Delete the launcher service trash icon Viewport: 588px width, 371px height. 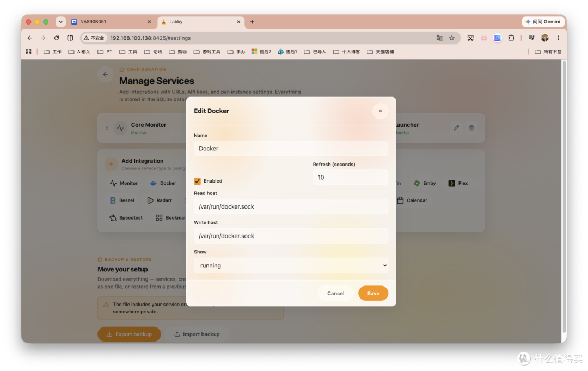tap(471, 128)
